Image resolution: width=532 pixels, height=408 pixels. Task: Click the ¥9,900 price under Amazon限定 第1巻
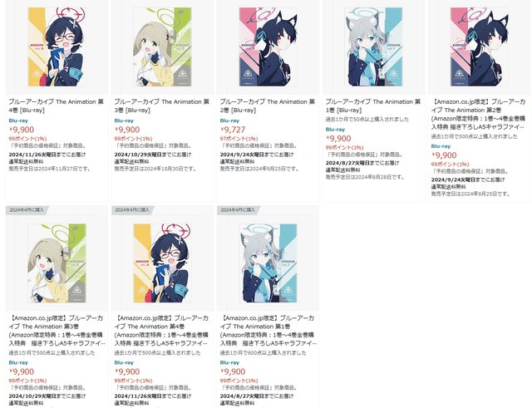[x=233, y=371]
